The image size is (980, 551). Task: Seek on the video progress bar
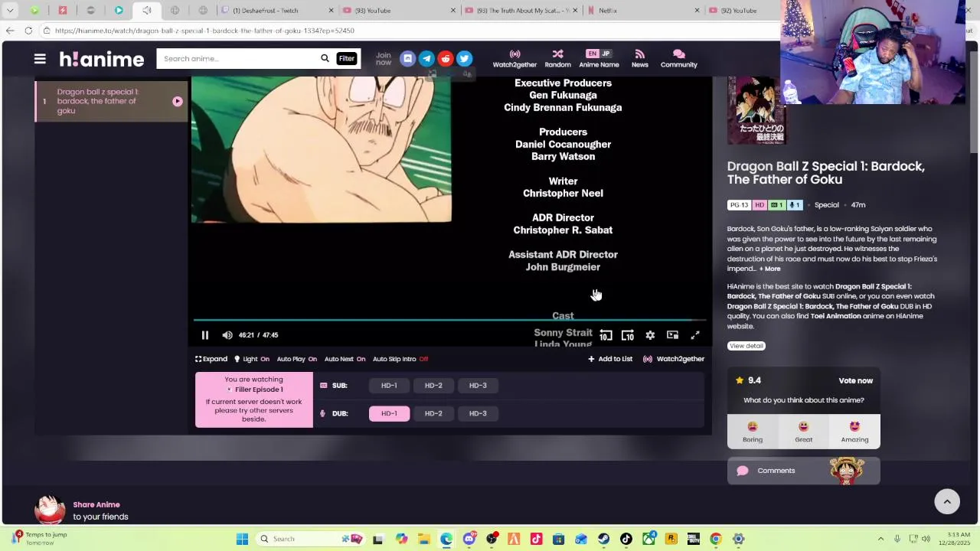coord(450,320)
